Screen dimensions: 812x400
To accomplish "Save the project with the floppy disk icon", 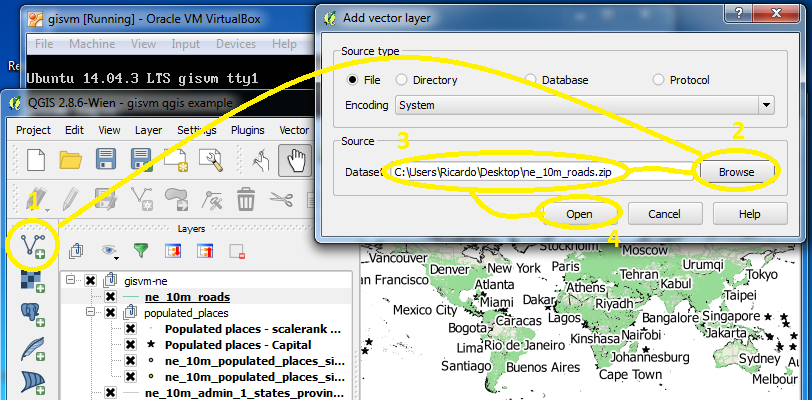I will (x=106, y=160).
